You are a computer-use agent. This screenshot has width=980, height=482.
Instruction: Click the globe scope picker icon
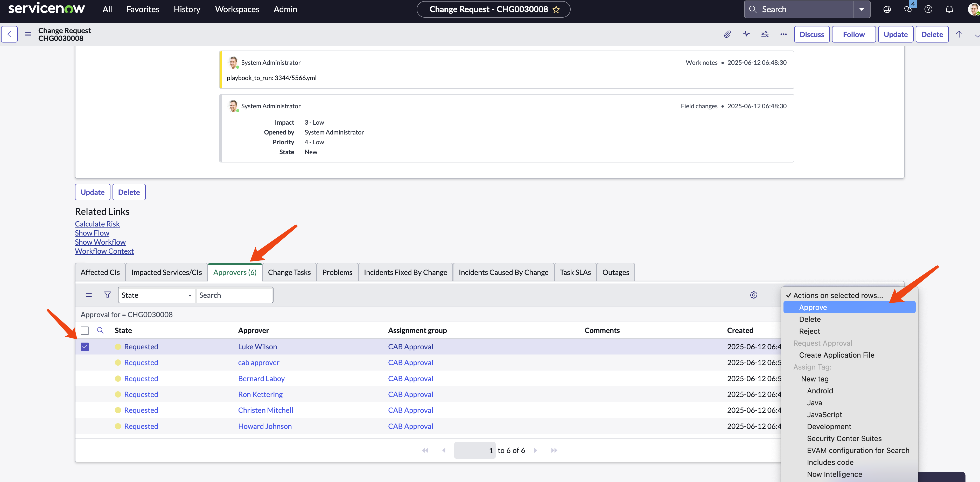pos(887,9)
